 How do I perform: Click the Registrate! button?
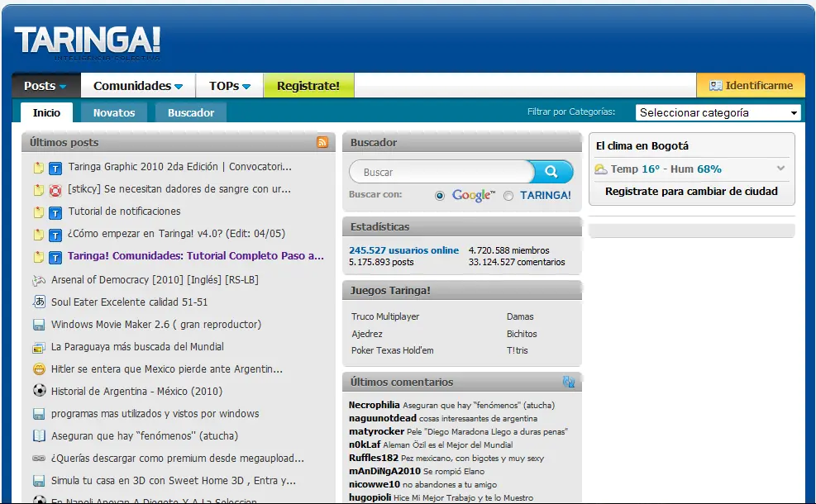(x=308, y=86)
